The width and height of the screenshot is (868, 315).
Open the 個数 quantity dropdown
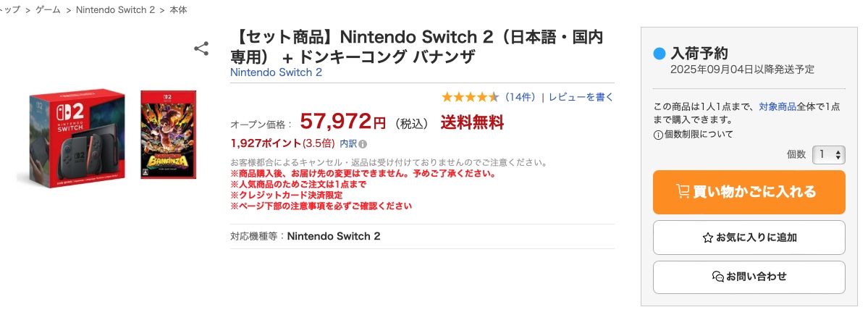point(828,154)
